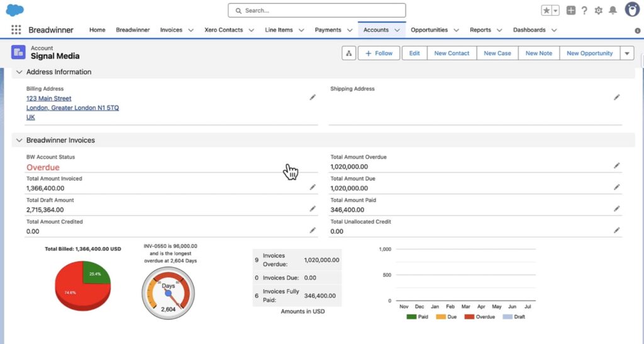Click the Follow button

[378, 53]
